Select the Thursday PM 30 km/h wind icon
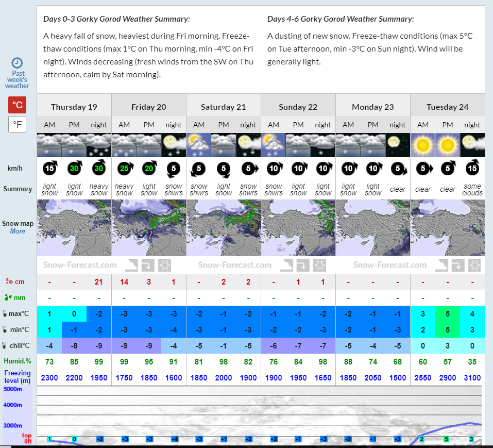 (75, 168)
